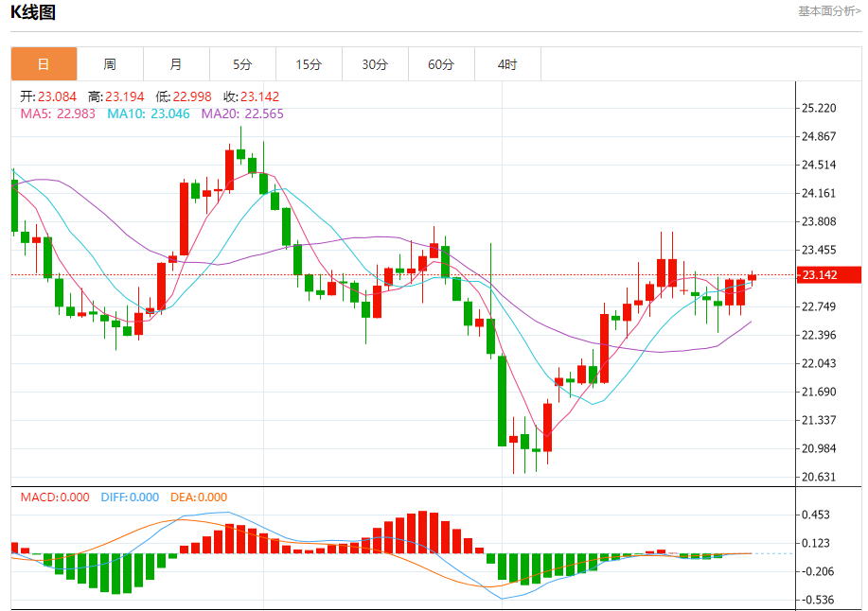This screenshot has width=868, height=611.
Task: Switch to the 周 weekly tab
Action: [110, 64]
